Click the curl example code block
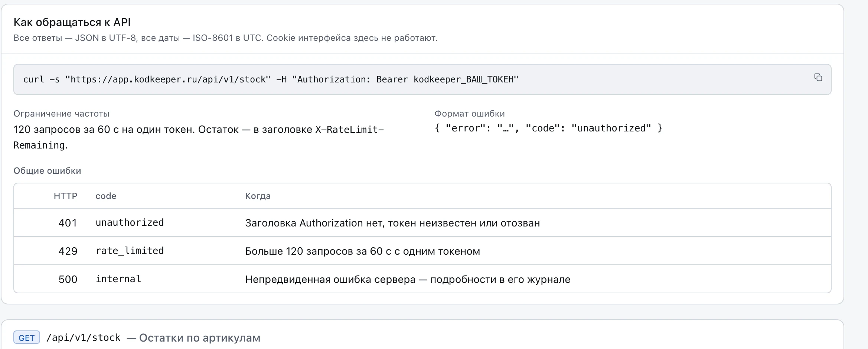Viewport: 868px width, 349px height. [422, 79]
